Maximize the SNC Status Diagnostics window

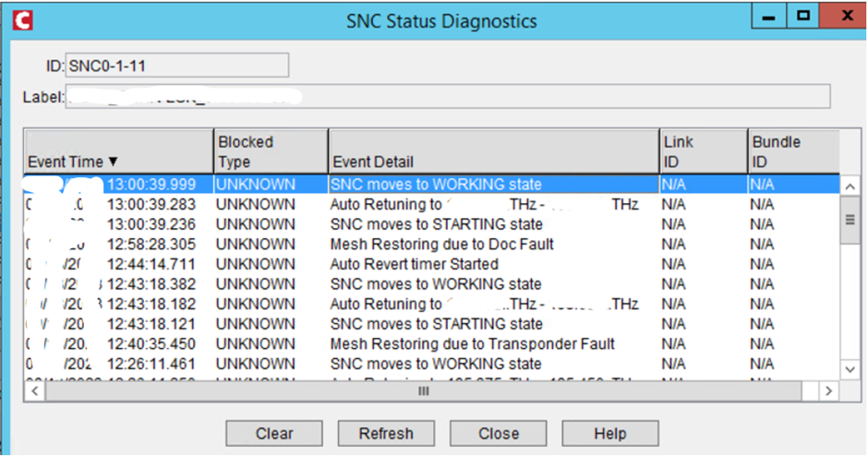click(x=802, y=16)
